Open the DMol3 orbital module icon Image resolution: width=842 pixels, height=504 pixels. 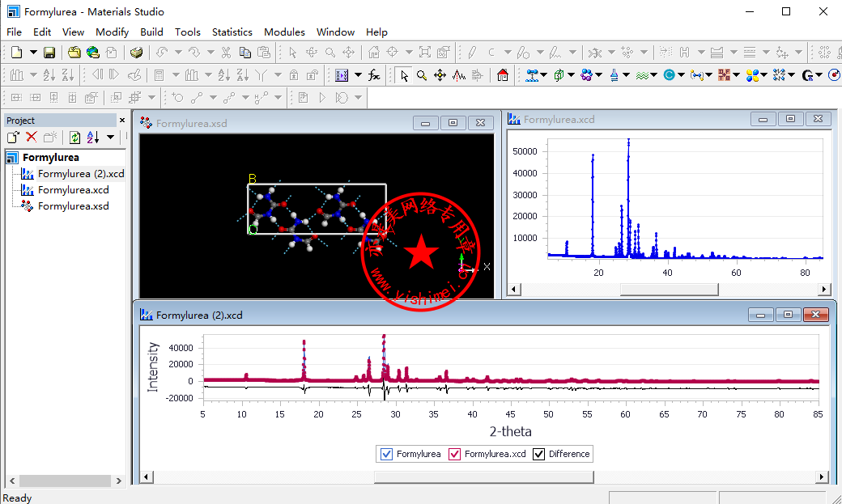click(x=752, y=76)
